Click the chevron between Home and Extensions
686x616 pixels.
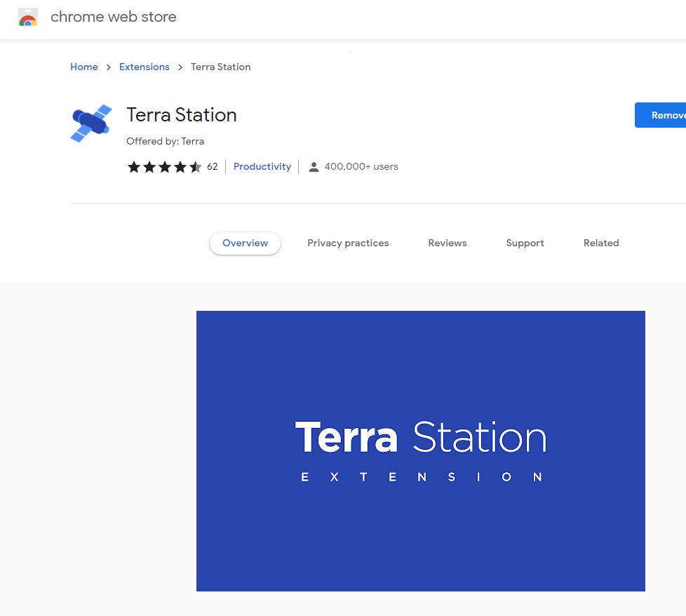(109, 67)
